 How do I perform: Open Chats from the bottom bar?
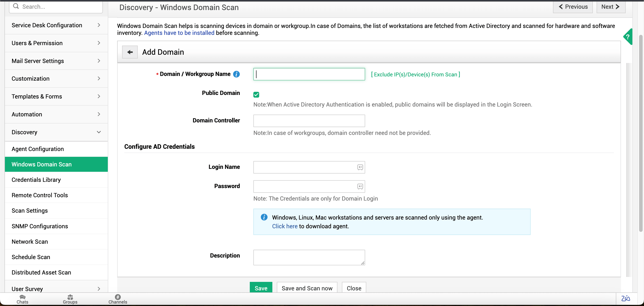[22, 299]
